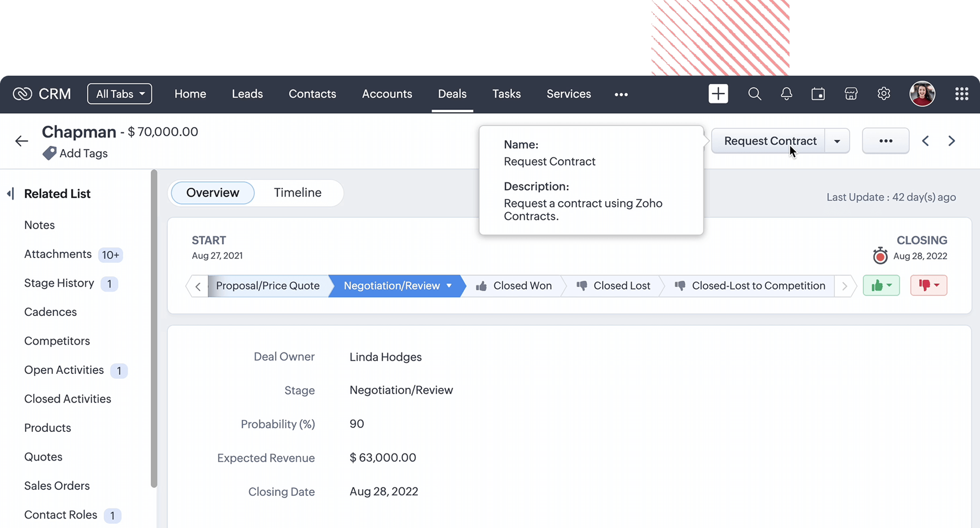This screenshot has width=980, height=528.
Task: Switch to the Overview view
Action: (213, 193)
